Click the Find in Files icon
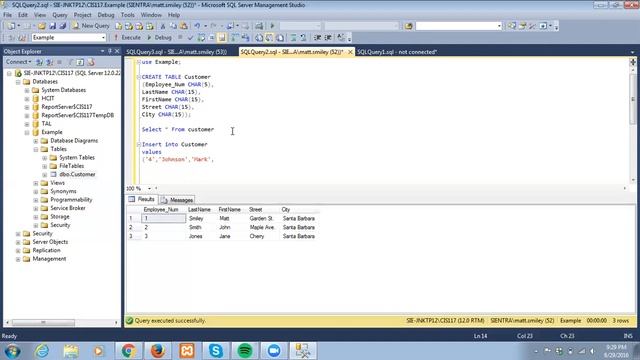Screen dimensions: 640x360 click(408, 26)
